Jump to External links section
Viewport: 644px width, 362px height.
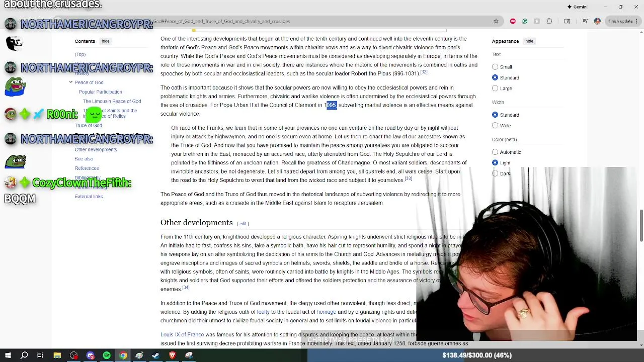coord(89,197)
